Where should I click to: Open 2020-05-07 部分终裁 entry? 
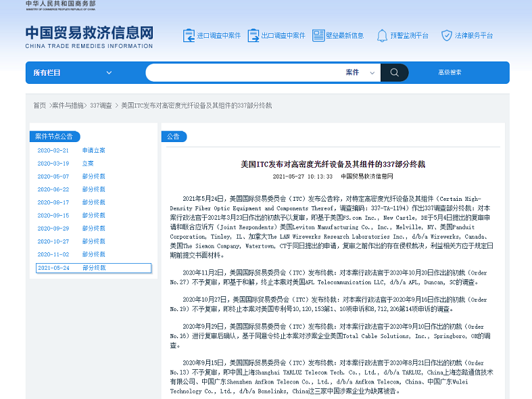click(x=71, y=177)
